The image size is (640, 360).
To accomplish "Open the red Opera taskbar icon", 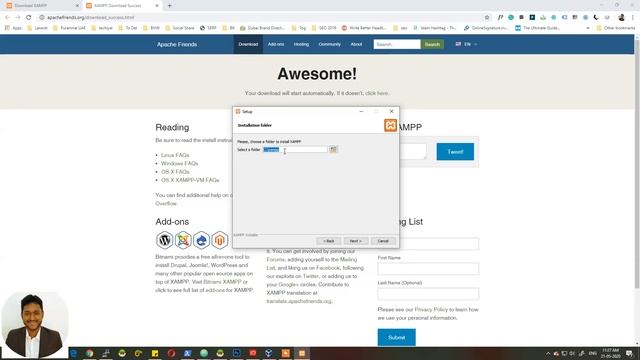I will coord(171,353).
